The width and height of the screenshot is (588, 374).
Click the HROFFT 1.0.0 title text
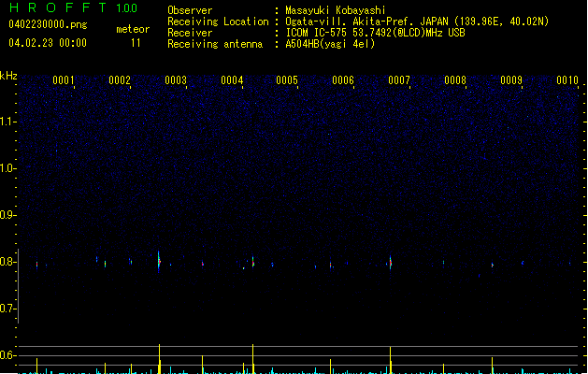(x=73, y=7)
